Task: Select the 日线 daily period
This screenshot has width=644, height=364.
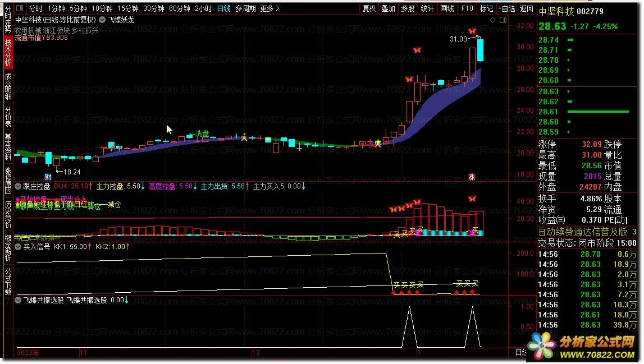Action: pos(224,8)
